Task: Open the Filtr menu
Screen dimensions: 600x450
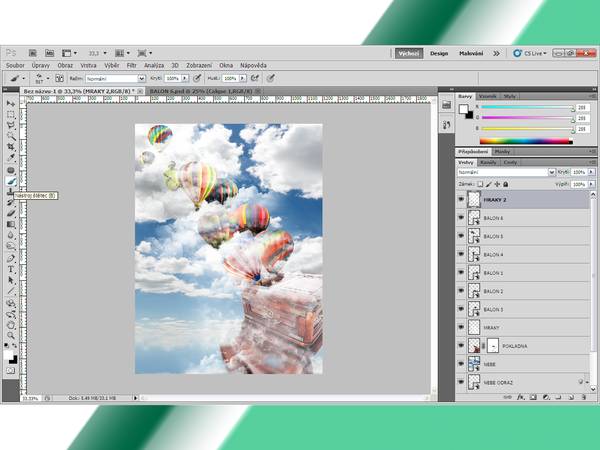Action: pos(131,64)
